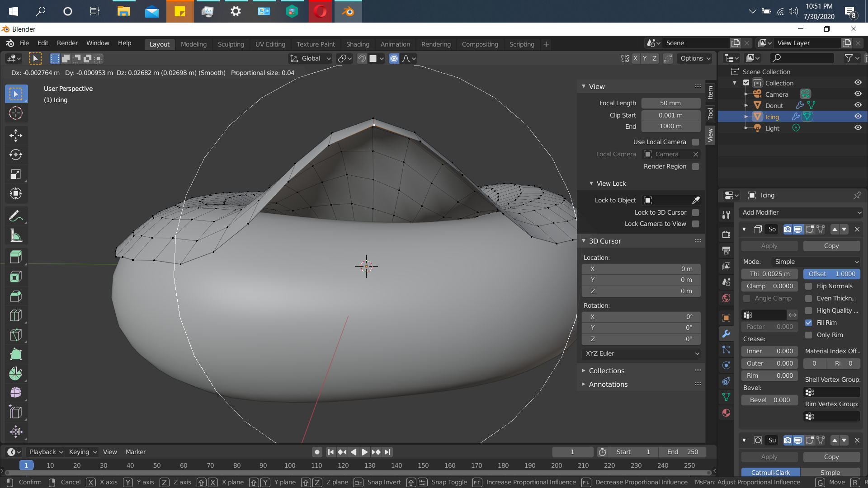Click the eyedropper for Lock to Object
The image size is (868, 488).
696,200
